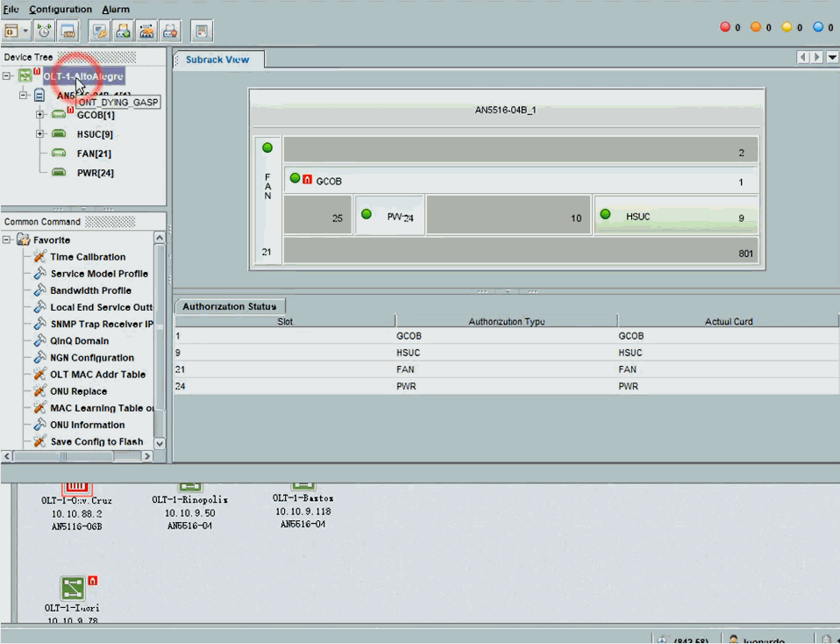Collapse the Favorite folder in Common Command
The width and height of the screenshot is (840, 644).
pos(7,240)
